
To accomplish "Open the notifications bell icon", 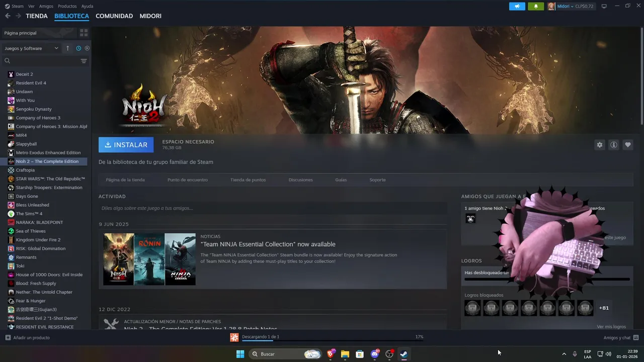I will pos(536,6).
